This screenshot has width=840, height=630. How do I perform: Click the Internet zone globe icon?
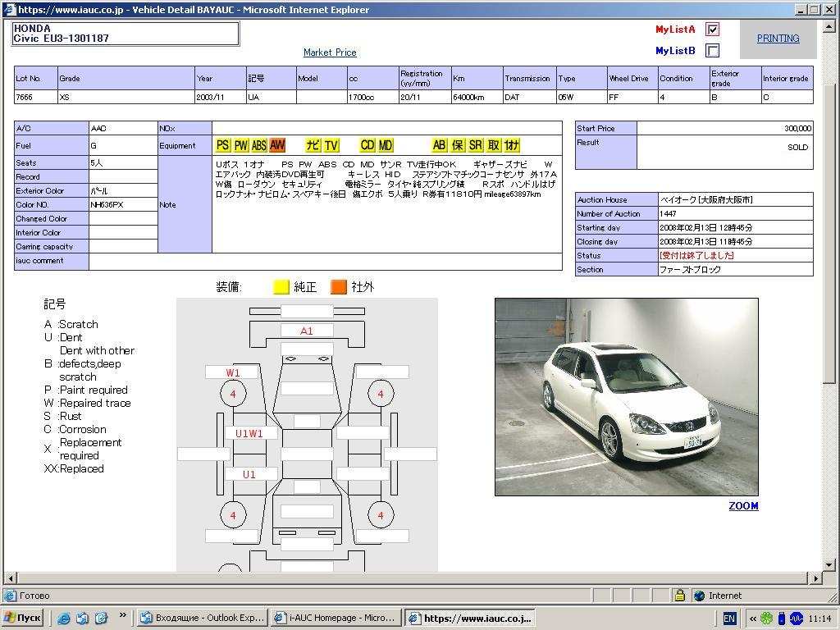coord(699,596)
